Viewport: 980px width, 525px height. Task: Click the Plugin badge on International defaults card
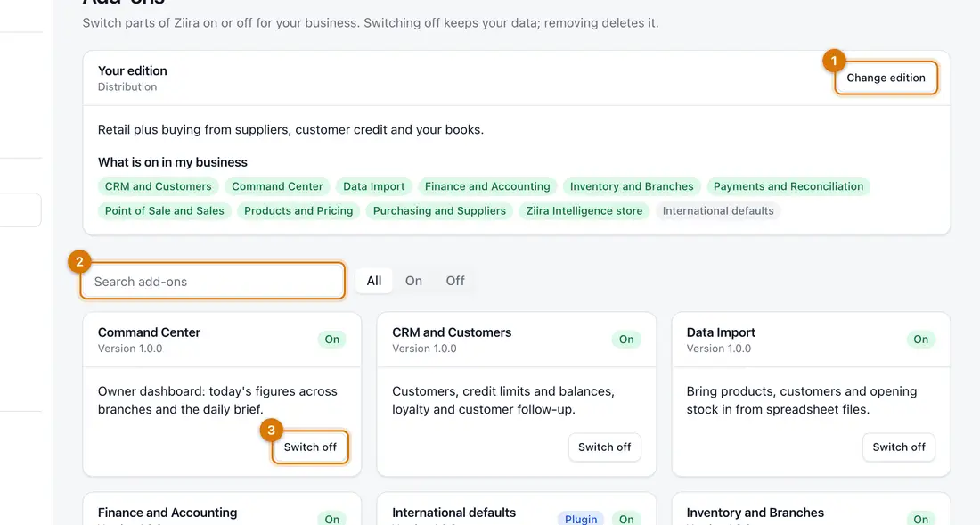581,520
